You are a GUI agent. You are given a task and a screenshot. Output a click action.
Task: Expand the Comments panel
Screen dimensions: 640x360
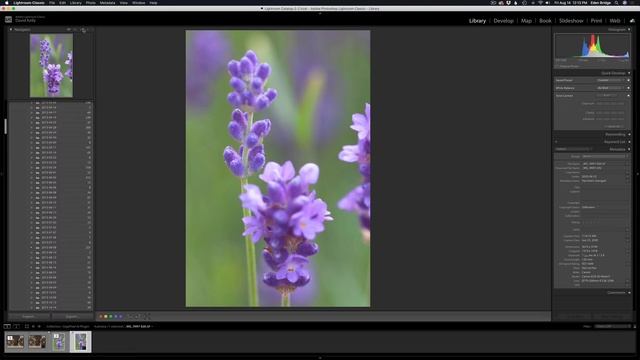tap(629, 293)
